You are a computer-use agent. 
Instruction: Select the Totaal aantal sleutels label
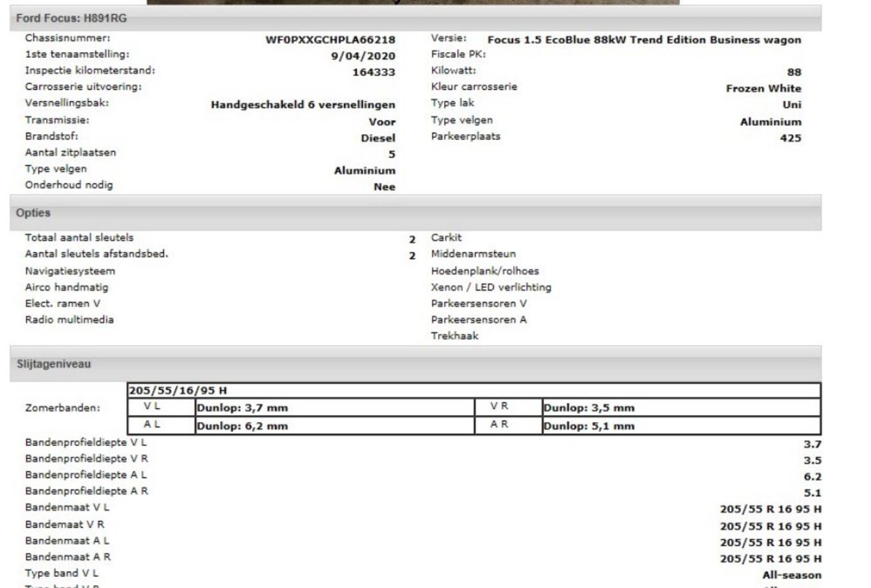(79, 238)
